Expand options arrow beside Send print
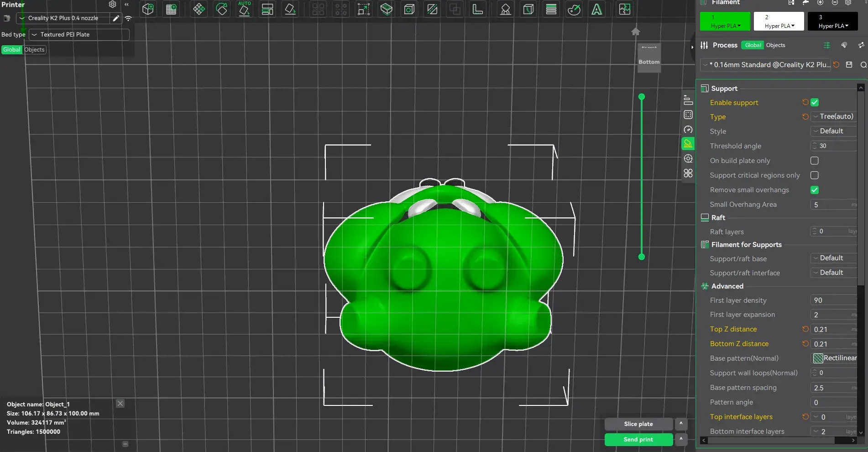The image size is (868, 452). [681, 440]
